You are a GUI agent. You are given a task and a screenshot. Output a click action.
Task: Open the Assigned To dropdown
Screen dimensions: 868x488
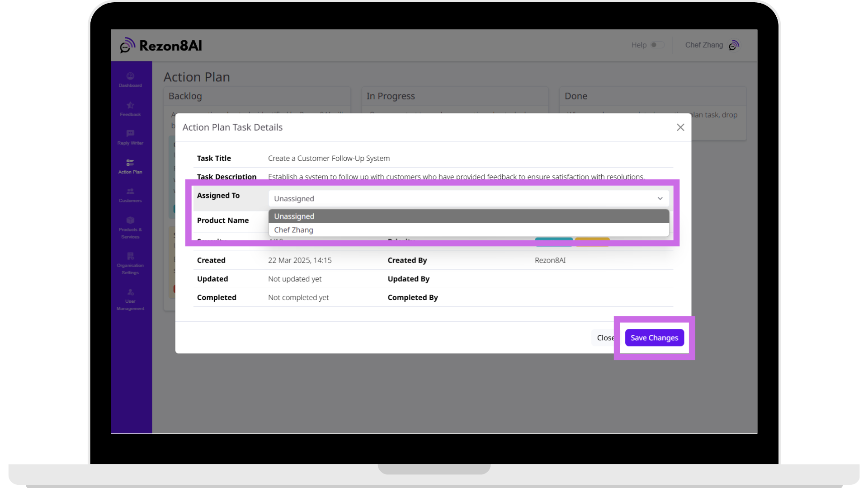468,198
